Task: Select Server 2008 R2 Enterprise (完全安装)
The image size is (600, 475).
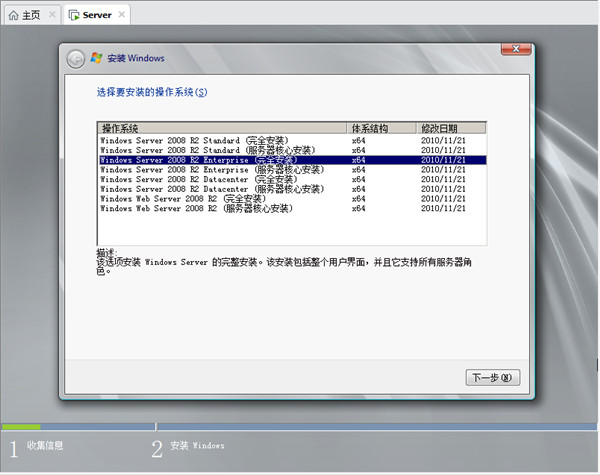Action: [292, 160]
